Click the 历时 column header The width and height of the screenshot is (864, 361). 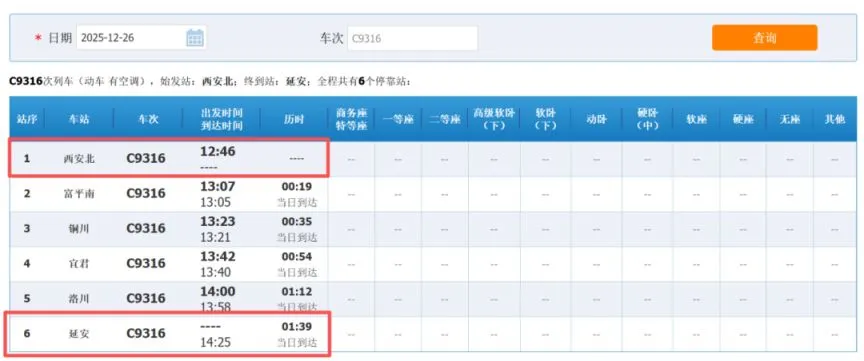pyautogui.click(x=294, y=119)
